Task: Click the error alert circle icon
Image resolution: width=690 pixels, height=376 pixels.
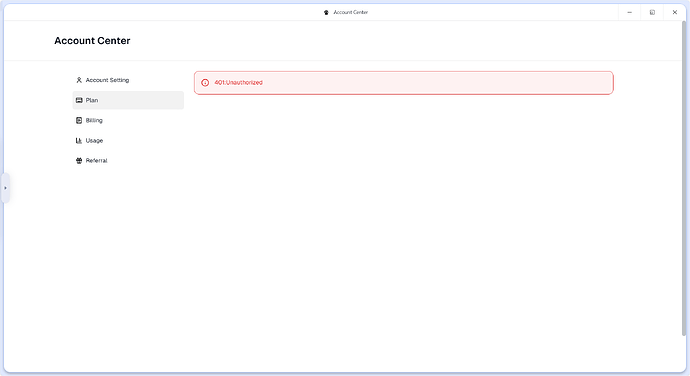Action: tap(205, 83)
